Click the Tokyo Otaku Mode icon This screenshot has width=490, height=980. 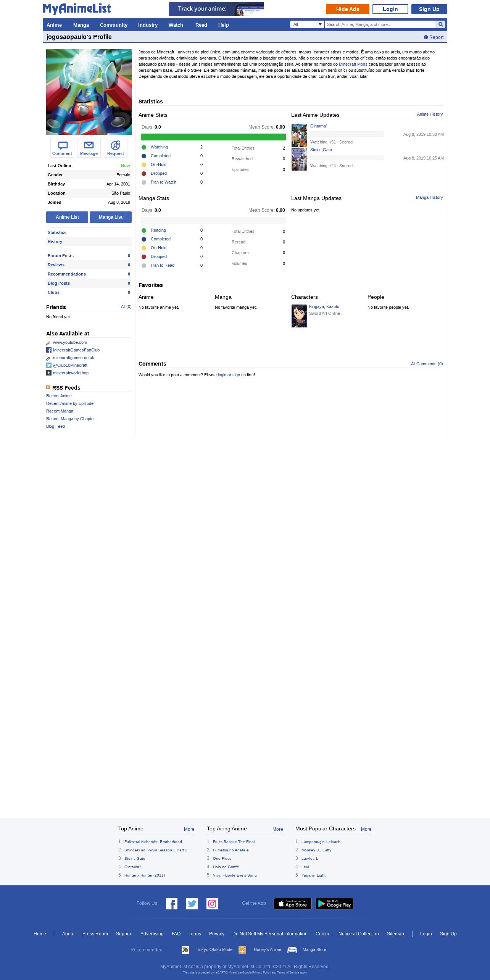pyautogui.click(x=185, y=950)
